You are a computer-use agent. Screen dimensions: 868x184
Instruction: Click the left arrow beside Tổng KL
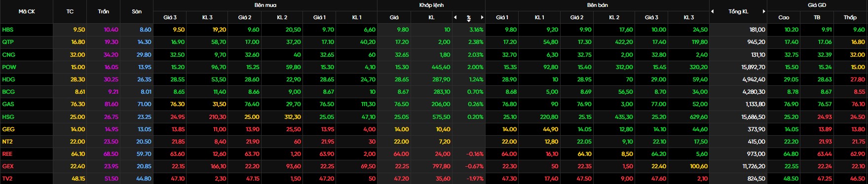pos(713,11)
